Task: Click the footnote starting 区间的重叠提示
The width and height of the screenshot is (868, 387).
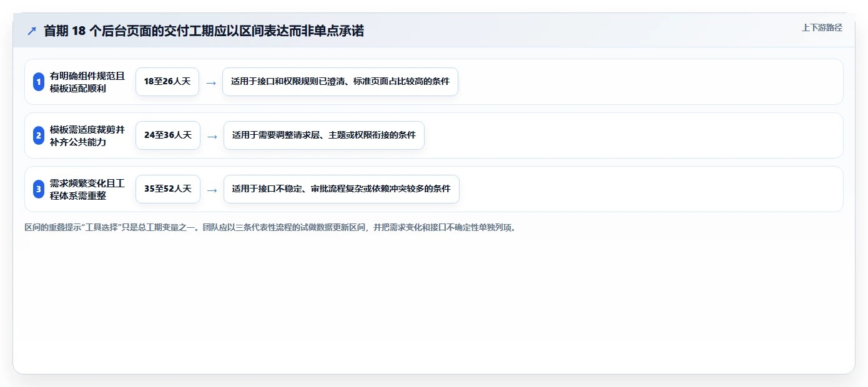Action: (x=270, y=228)
